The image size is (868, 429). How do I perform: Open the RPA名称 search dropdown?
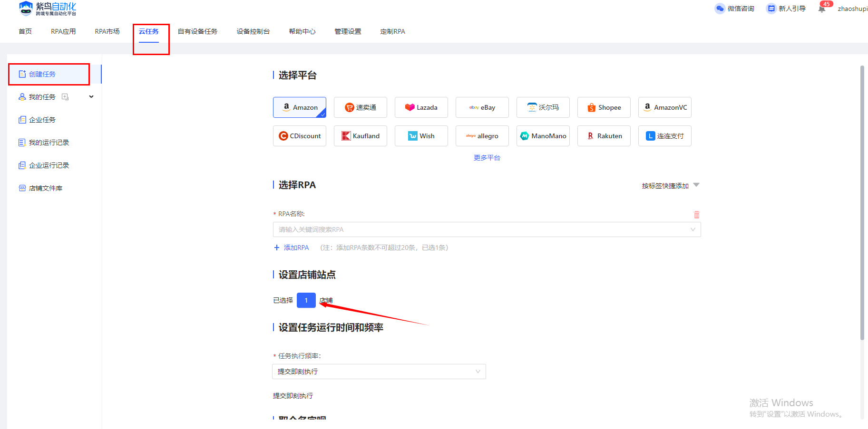487,229
